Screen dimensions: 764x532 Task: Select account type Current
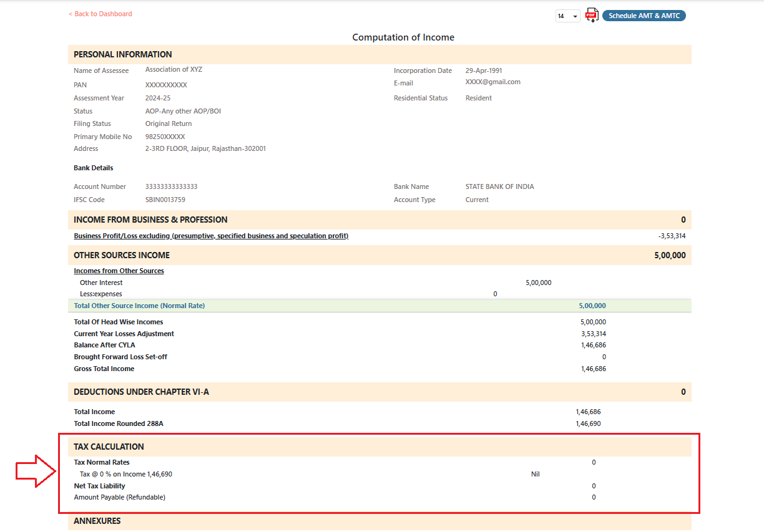pyautogui.click(x=477, y=200)
